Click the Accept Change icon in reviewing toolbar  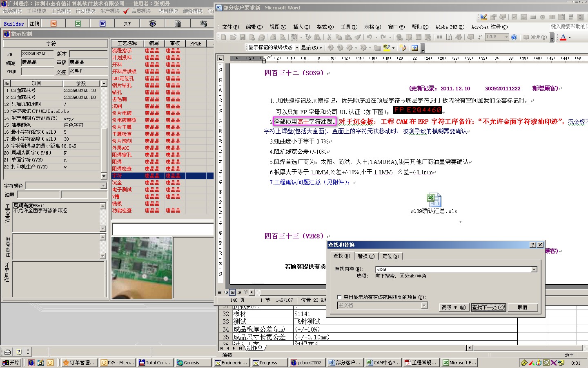350,48
